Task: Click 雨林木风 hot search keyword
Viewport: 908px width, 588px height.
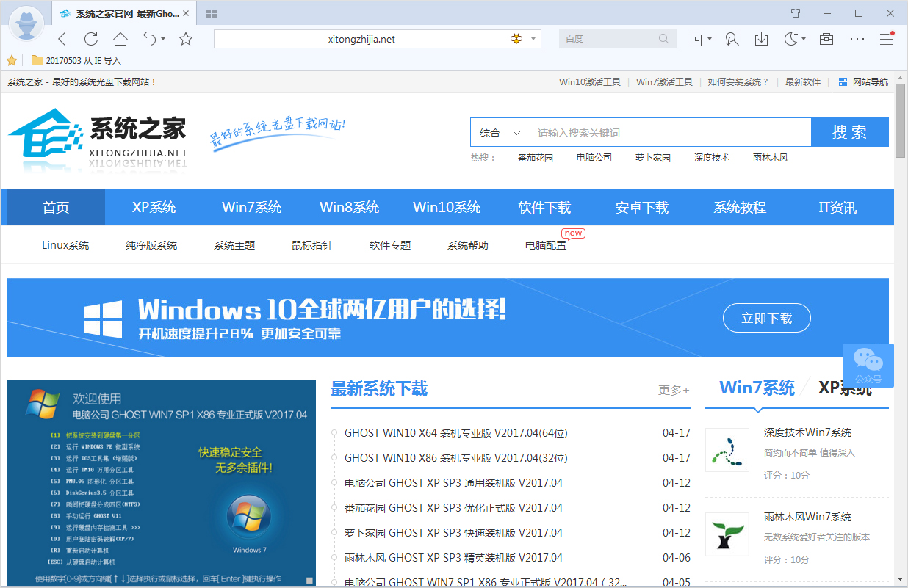Action: (x=771, y=158)
